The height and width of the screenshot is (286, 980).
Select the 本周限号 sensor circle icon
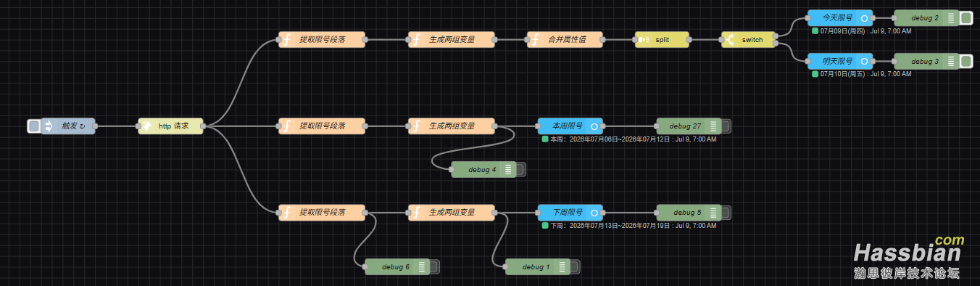coord(594,126)
